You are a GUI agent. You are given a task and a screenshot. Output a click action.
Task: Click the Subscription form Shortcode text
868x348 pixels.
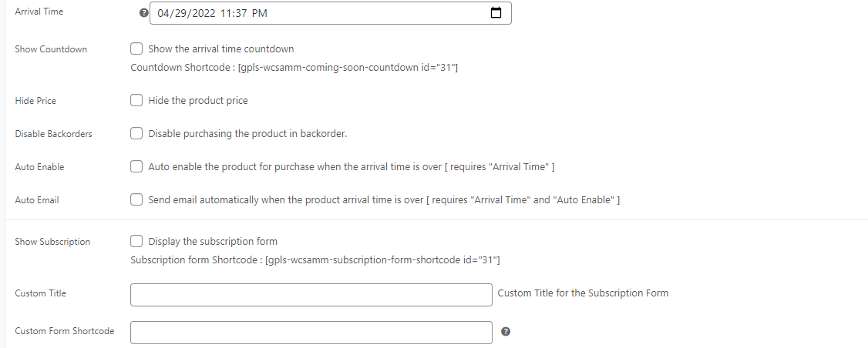coord(315,259)
